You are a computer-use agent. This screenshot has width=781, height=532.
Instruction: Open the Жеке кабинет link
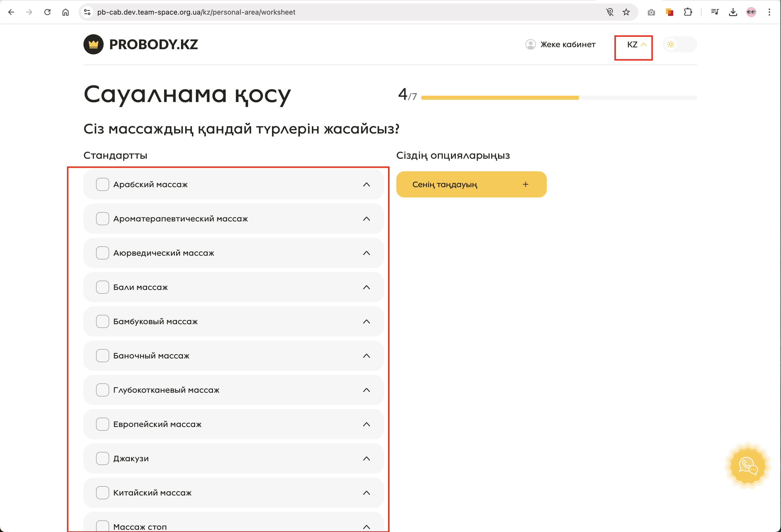[568, 44]
